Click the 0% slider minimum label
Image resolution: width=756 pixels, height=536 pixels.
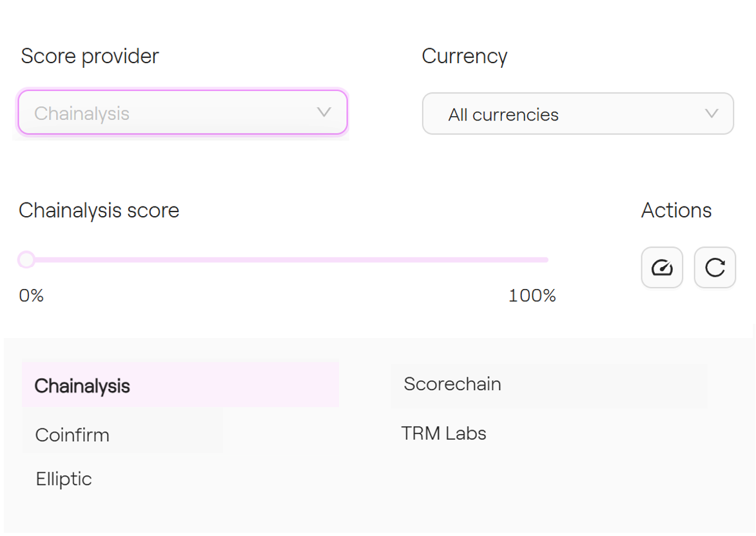pos(31,295)
